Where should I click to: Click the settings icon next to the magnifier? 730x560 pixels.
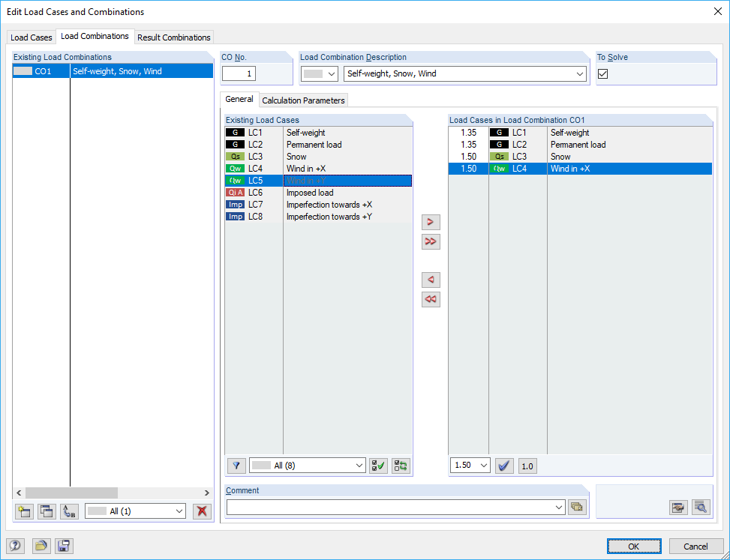click(x=679, y=507)
